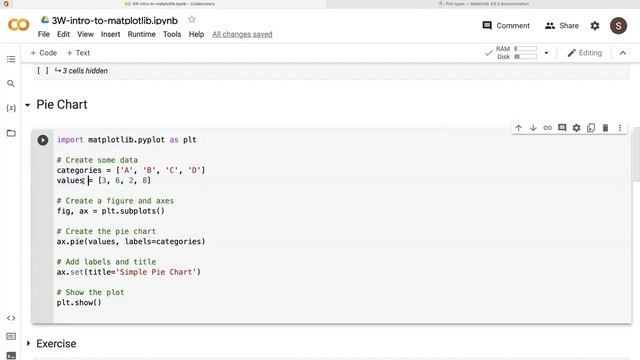
Task: Add a new Text cell
Action: [x=78, y=53]
